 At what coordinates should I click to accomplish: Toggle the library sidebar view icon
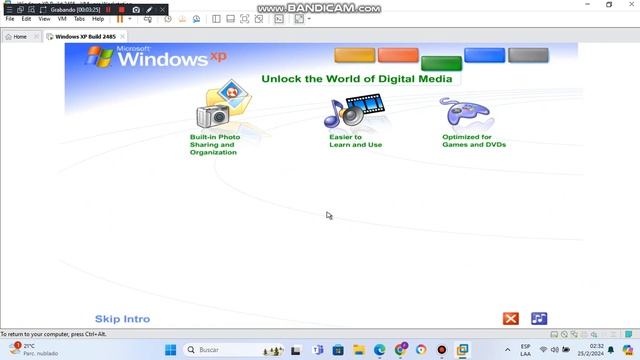[x=216, y=19]
